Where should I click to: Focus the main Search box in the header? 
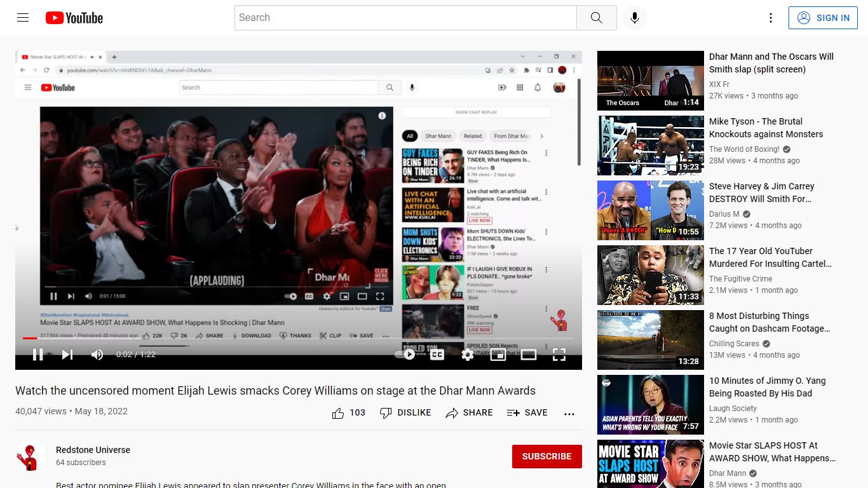[405, 18]
